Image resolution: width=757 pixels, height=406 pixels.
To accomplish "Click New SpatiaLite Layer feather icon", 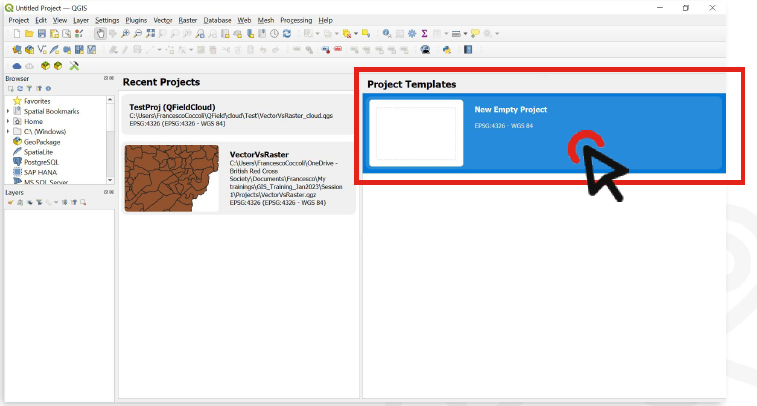I will point(54,50).
